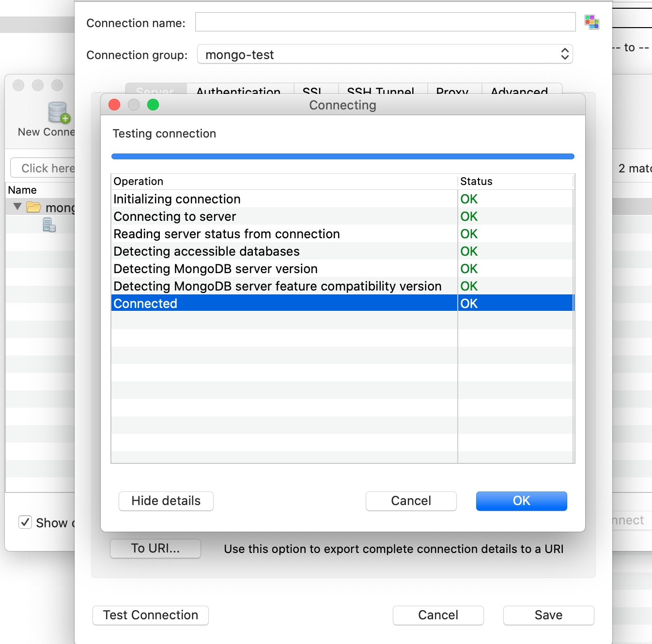Click Hide details in the Connecting dialog
Image resolution: width=652 pixels, height=644 pixels.
point(166,501)
